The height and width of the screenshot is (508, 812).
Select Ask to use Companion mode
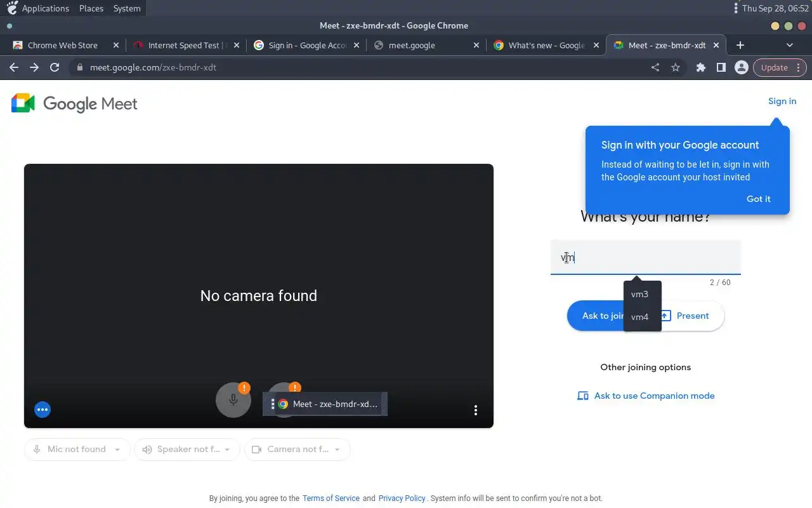click(x=645, y=396)
